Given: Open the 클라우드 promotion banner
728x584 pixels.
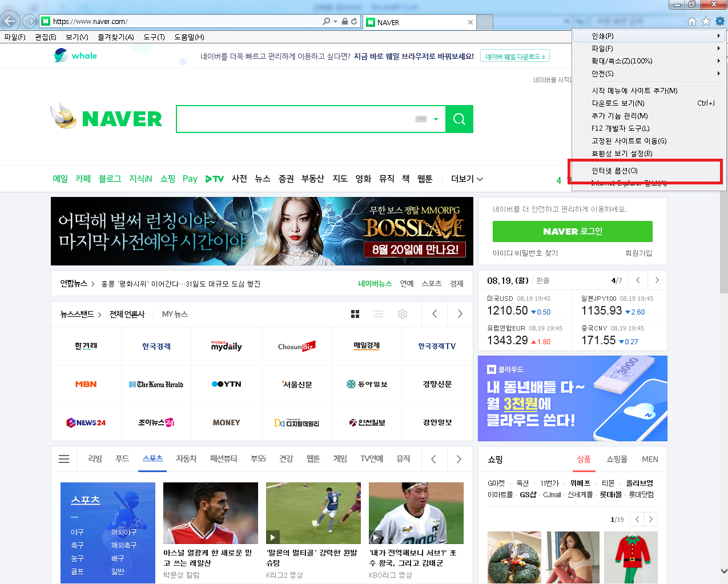Looking at the screenshot, I should (x=572, y=398).
